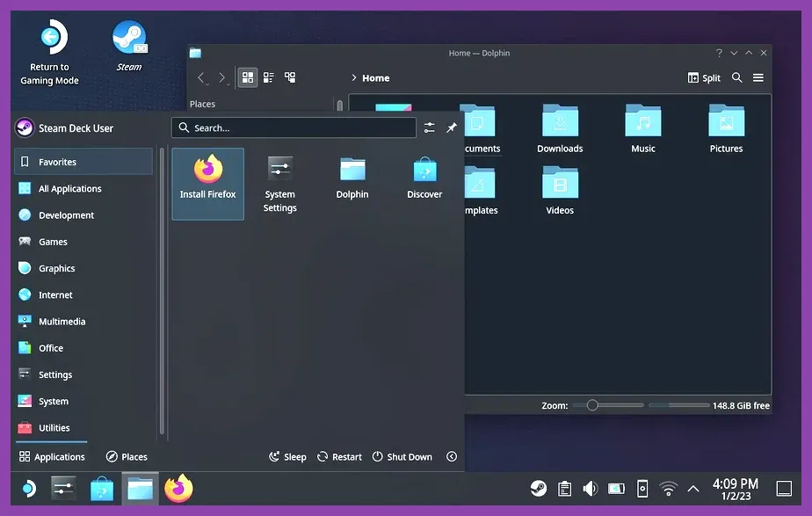812x516 pixels.
Task: Open Dolphin hamburger menu
Action: 758,77
